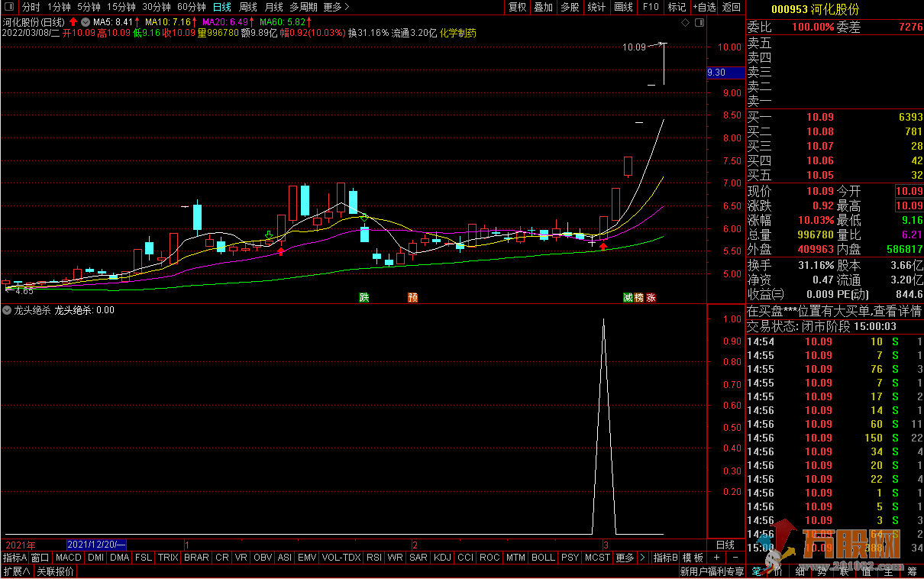Click the plus zoom-in button near 模板
Image resolution: width=924 pixels, height=579 pixels.
(x=716, y=558)
